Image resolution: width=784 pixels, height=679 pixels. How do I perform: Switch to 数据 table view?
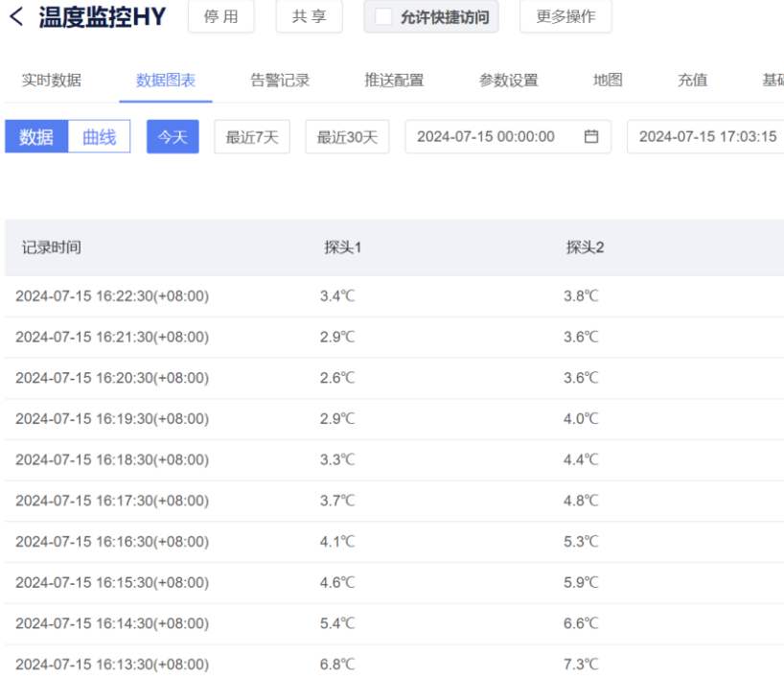click(x=36, y=137)
